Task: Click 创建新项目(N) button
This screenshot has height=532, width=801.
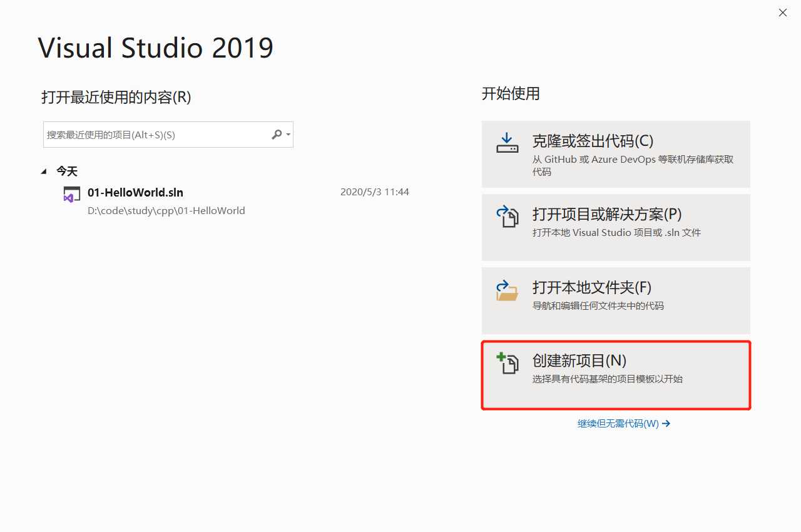Action: click(x=616, y=374)
